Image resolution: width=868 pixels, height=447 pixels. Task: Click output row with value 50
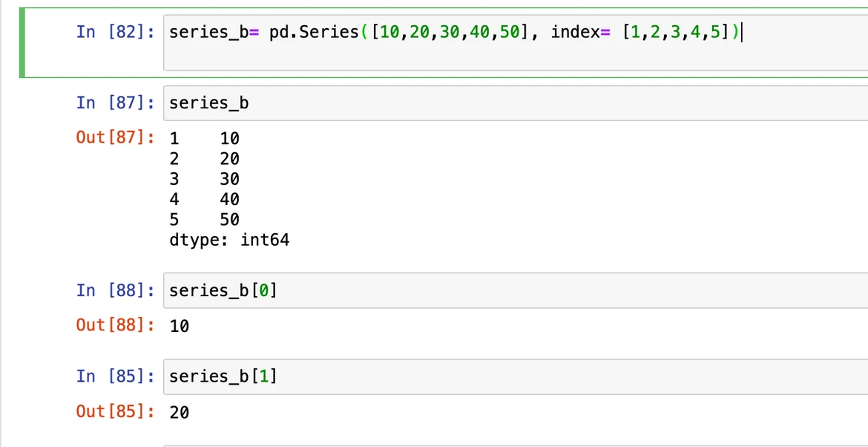click(x=205, y=220)
